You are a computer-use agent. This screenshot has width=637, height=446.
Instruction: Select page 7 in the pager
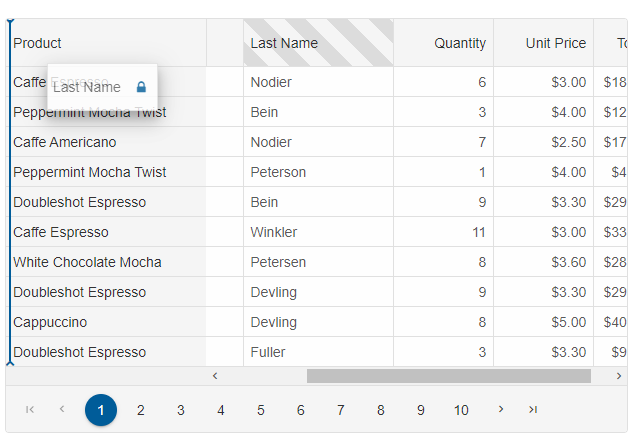point(340,410)
